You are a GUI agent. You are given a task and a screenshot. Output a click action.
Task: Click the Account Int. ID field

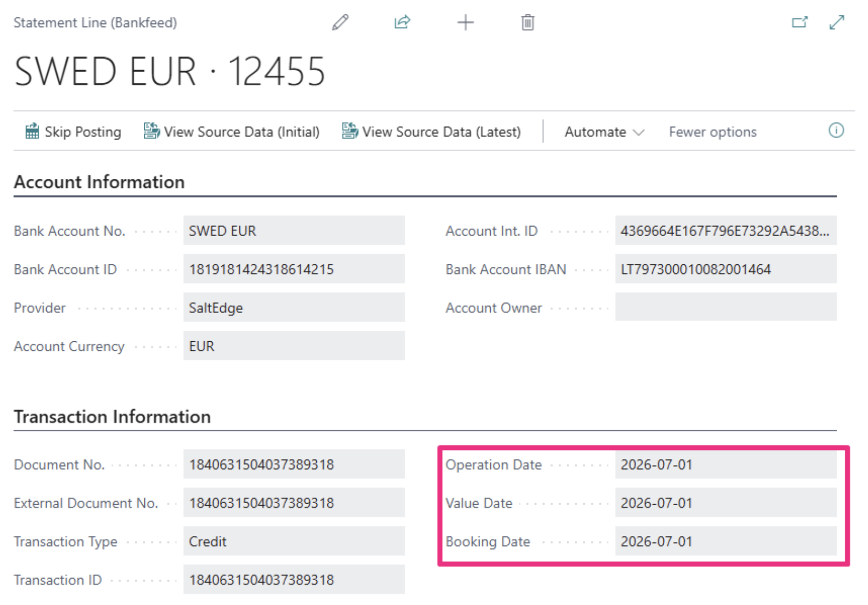[x=726, y=230]
